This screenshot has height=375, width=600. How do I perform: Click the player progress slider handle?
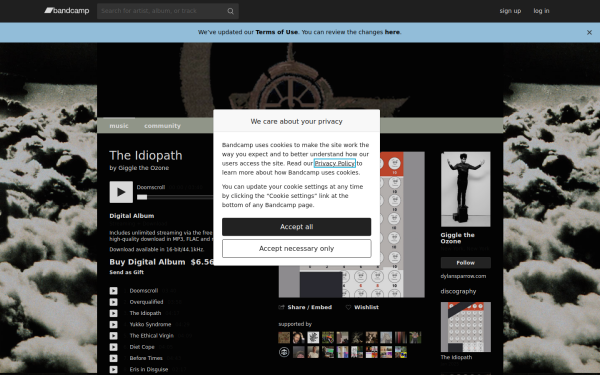click(x=142, y=197)
